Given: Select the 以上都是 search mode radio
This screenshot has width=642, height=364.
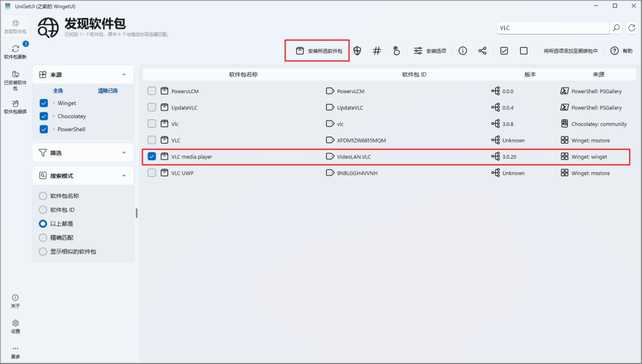Looking at the screenshot, I should 43,224.
